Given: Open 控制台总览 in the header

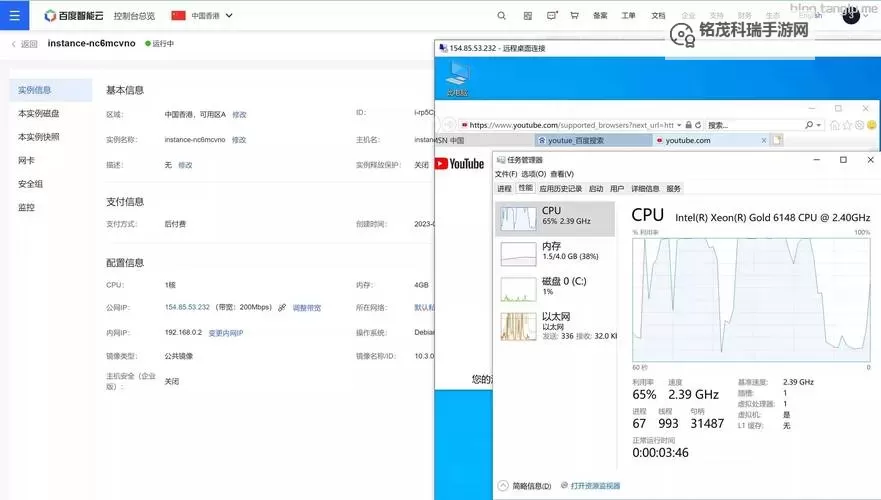Looking at the screenshot, I should coord(134,16).
